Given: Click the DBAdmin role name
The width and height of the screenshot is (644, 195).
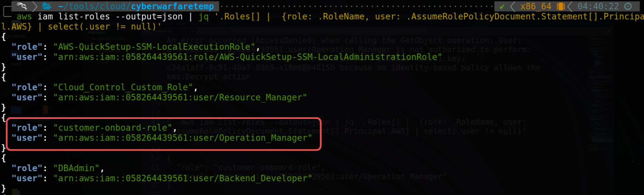Looking at the screenshot, I should (x=76, y=168).
